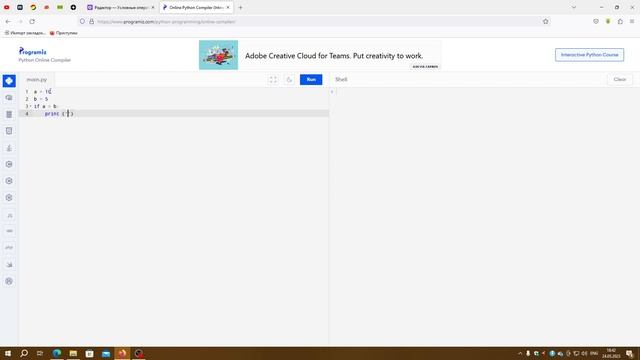Open the notification center icon
This screenshot has height=360, width=640.
[629, 353]
